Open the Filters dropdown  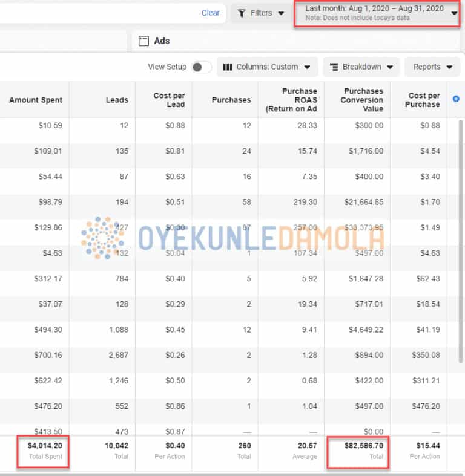point(261,13)
